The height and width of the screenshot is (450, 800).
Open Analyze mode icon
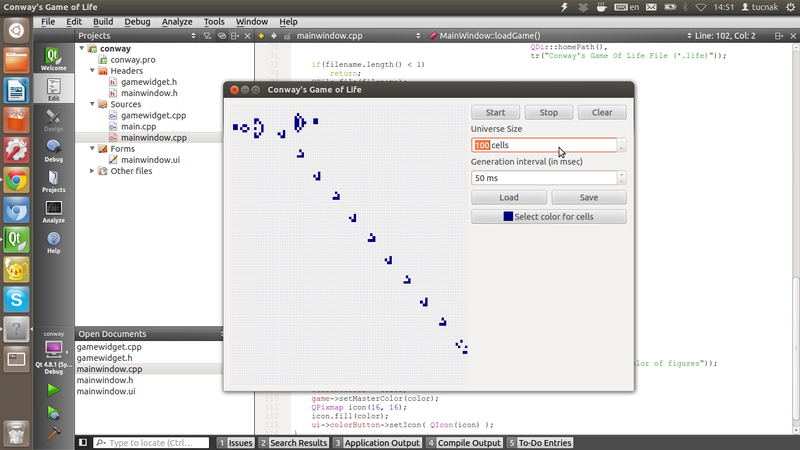pos(54,212)
